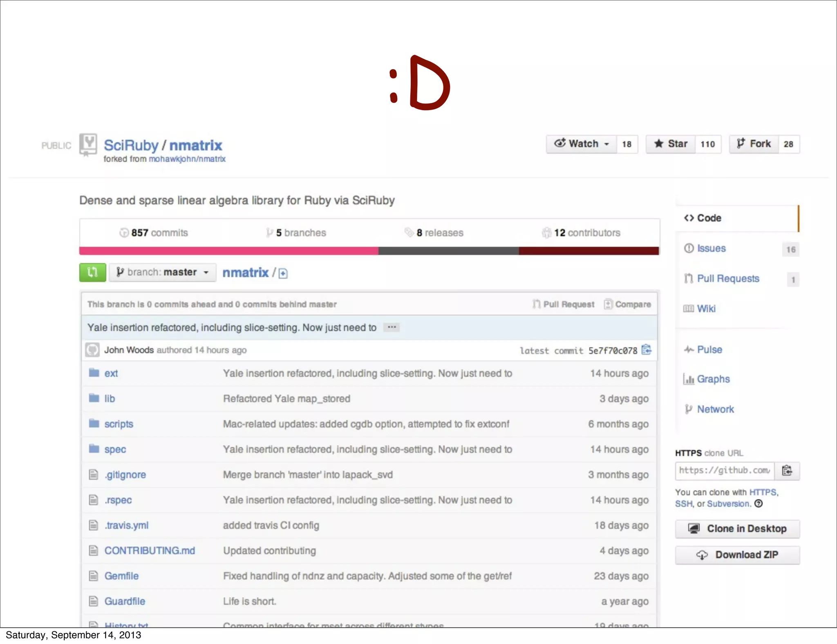Copy the latest commit SHA icon
Screen dimensions: 837x644
(646, 350)
